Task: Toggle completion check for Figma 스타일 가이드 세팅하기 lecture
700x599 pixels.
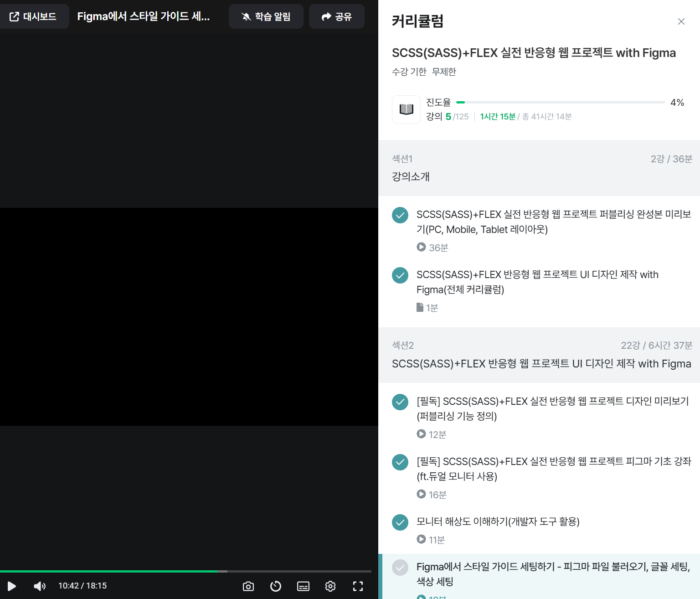Action: click(x=400, y=568)
